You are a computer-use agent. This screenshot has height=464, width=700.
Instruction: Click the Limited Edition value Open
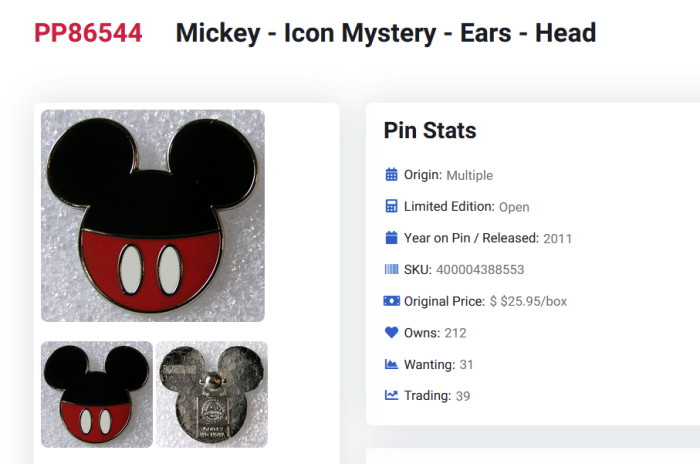click(x=514, y=207)
